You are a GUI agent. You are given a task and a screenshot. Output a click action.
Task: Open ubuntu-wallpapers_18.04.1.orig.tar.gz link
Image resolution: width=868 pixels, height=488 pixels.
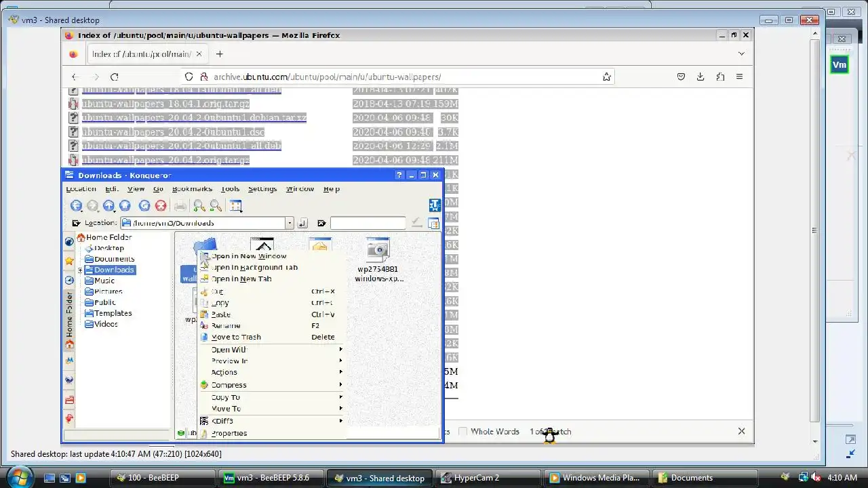tap(165, 104)
